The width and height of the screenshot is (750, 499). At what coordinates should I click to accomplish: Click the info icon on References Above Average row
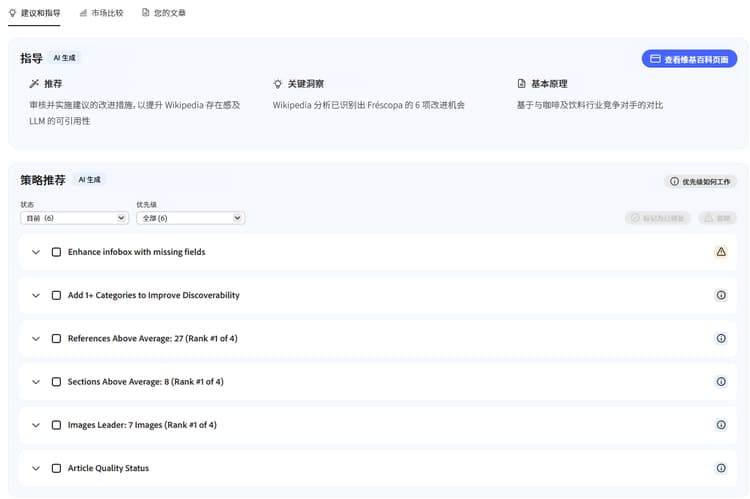pyautogui.click(x=721, y=338)
